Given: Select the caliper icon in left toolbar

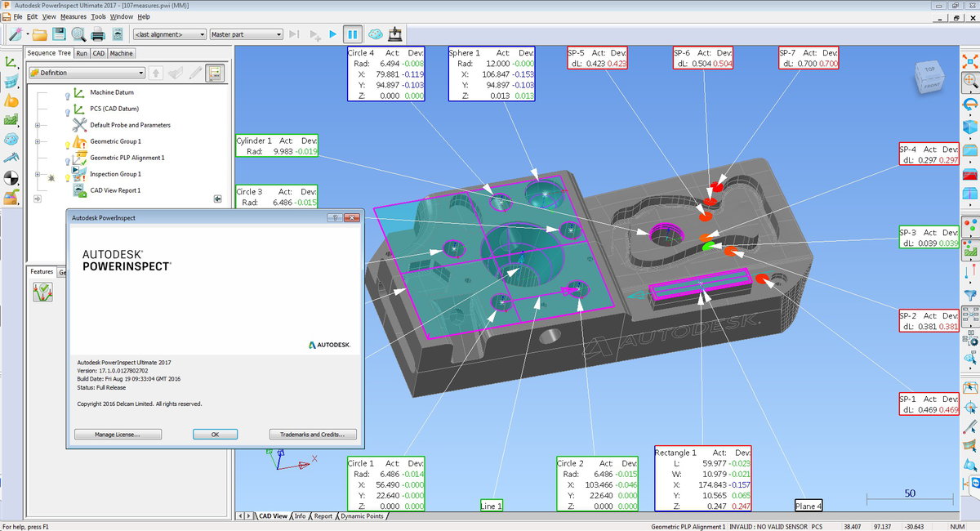Looking at the screenshot, I should point(11,158).
